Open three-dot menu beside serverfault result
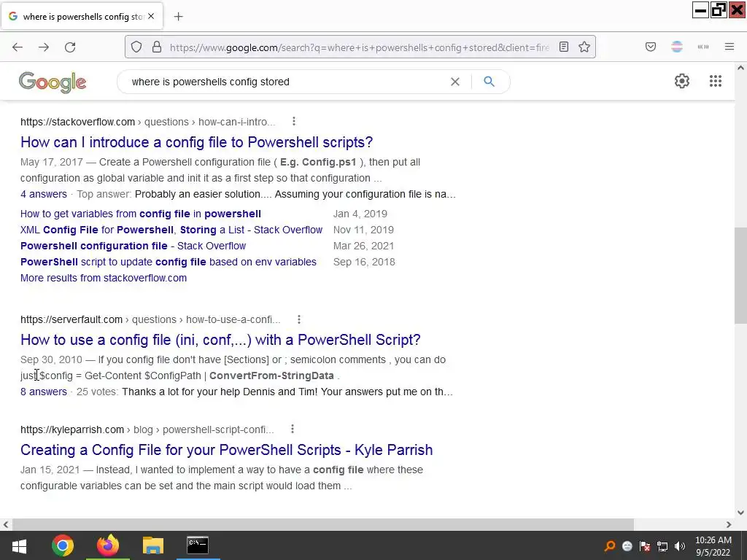Viewport: 747px width, 560px height. click(298, 319)
